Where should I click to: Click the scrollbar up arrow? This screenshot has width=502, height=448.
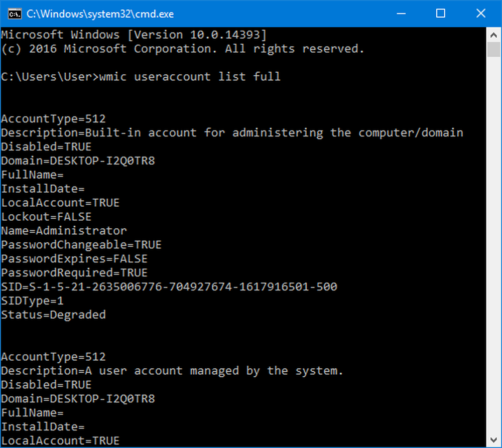tap(493, 35)
